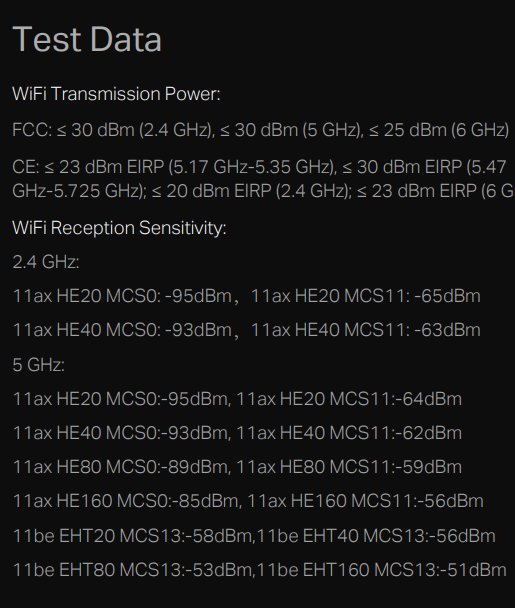Click the WiFi Reception Sensitivity label
This screenshot has height=608, width=515.
pos(119,228)
